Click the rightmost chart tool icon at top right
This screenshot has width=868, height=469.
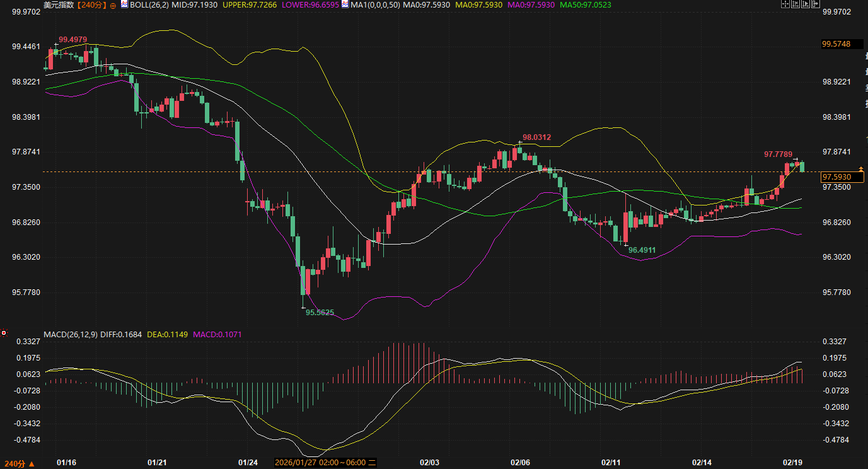click(816, 4)
